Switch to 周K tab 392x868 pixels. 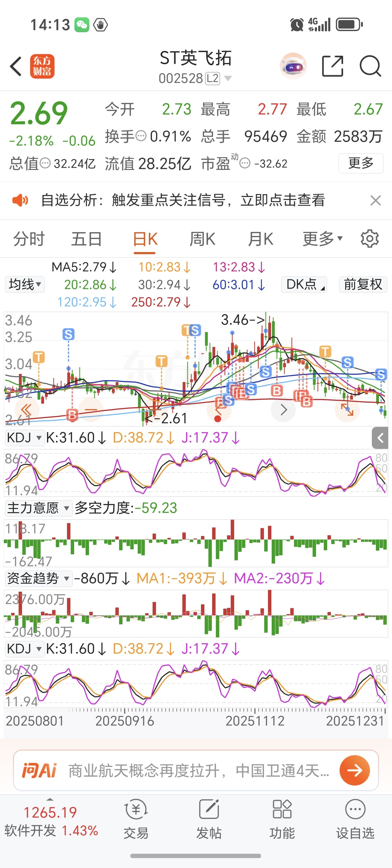(x=202, y=239)
